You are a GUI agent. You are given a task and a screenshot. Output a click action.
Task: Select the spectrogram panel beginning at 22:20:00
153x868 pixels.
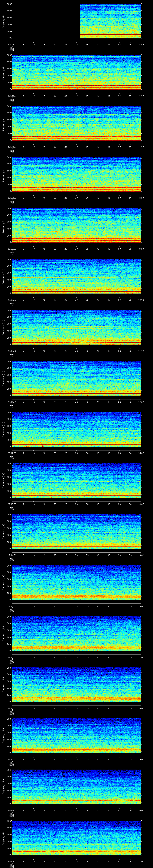[x=77, y=838]
